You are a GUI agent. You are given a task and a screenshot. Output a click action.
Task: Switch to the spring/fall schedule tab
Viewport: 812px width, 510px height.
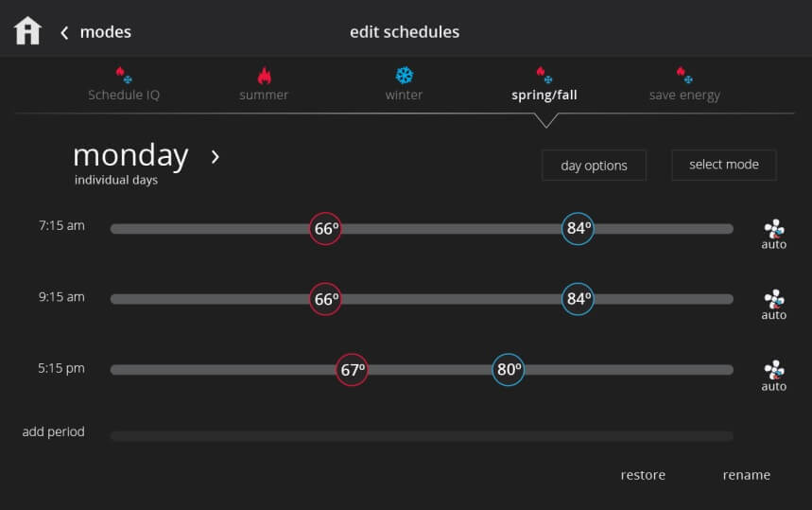(544, 95)
